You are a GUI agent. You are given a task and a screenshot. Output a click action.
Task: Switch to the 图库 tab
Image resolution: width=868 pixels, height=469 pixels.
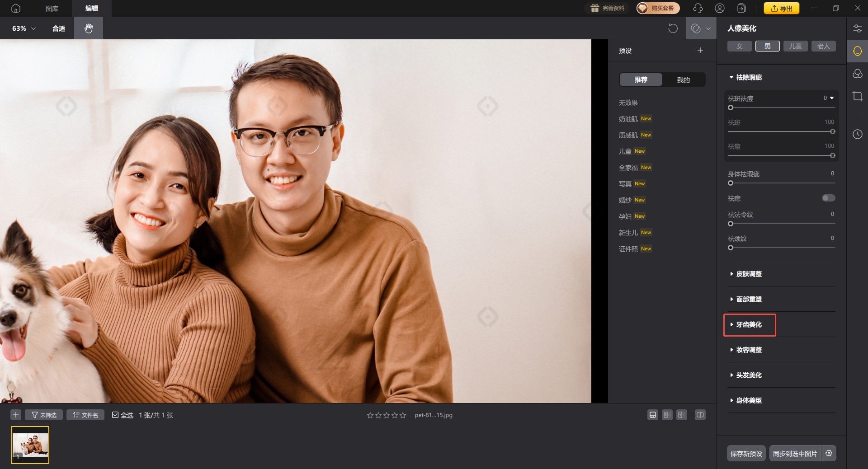tap(52, 8)
